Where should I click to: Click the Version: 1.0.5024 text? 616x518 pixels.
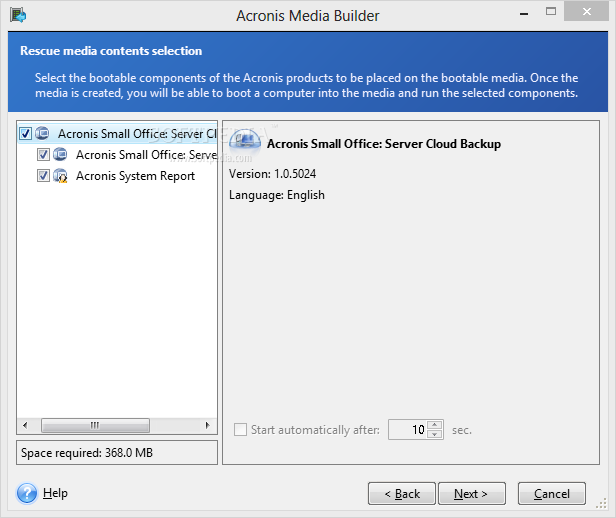click(x=272, y=174)
